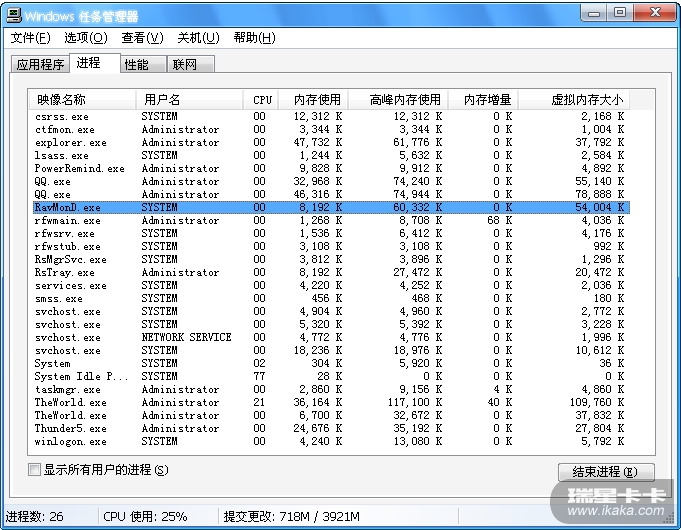Select the System process row
This screenshot has width=681, height=530.
(331, 363)
